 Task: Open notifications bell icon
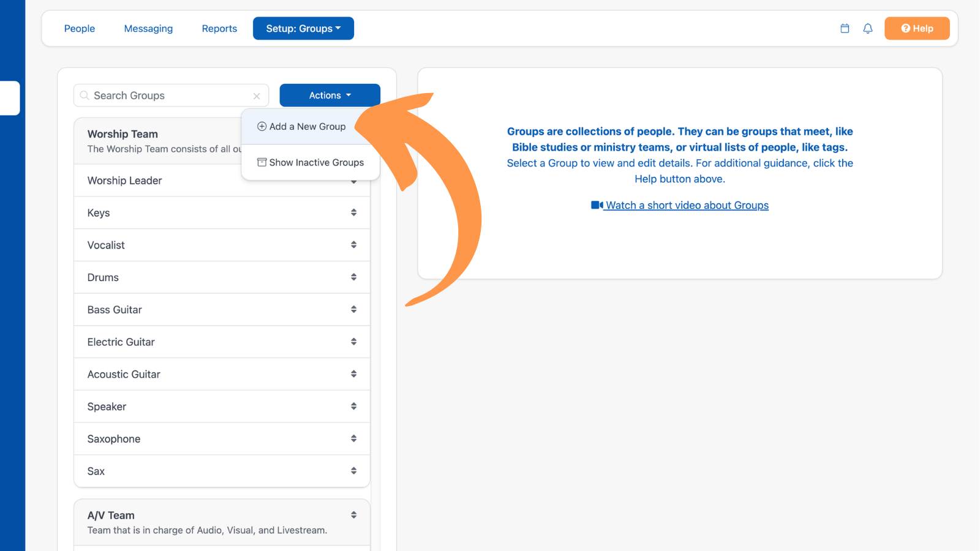pyautogui.click(x=868, y=28)
